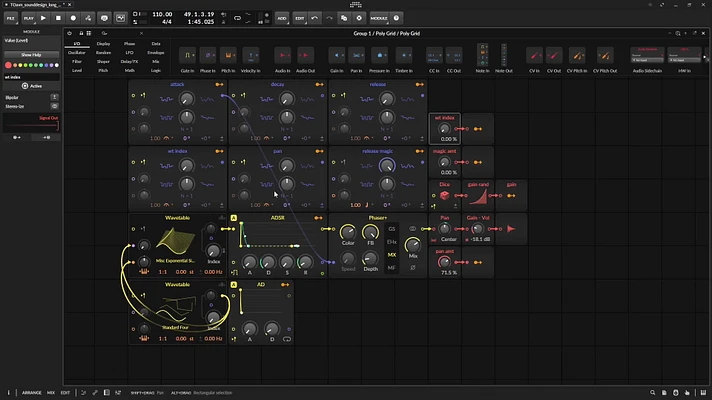The height and width of the screenshot is (400, 712).
Task: Click the Show Help button
Action: (31, 54)
